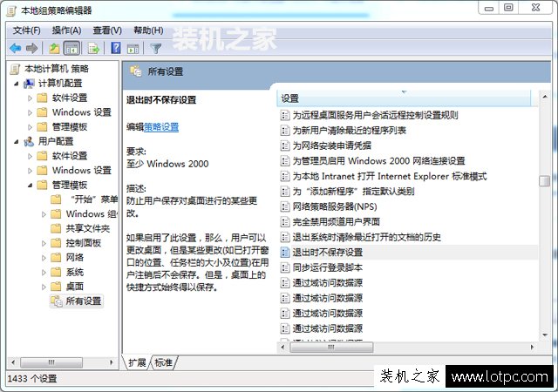
Task: Click folder icon of 共享文件夹
Action: (56, 228)
